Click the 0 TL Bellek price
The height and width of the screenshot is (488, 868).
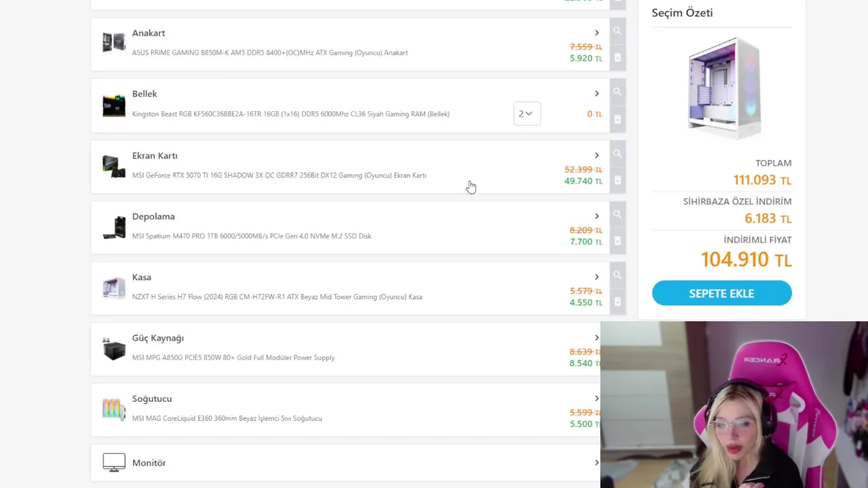(x=595, y=114)
